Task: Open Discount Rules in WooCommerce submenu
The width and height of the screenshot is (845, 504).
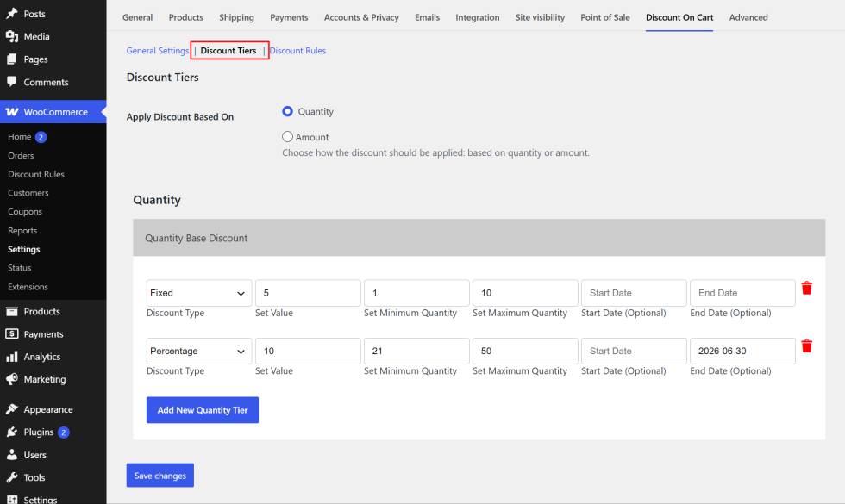Action: [36, 174]
